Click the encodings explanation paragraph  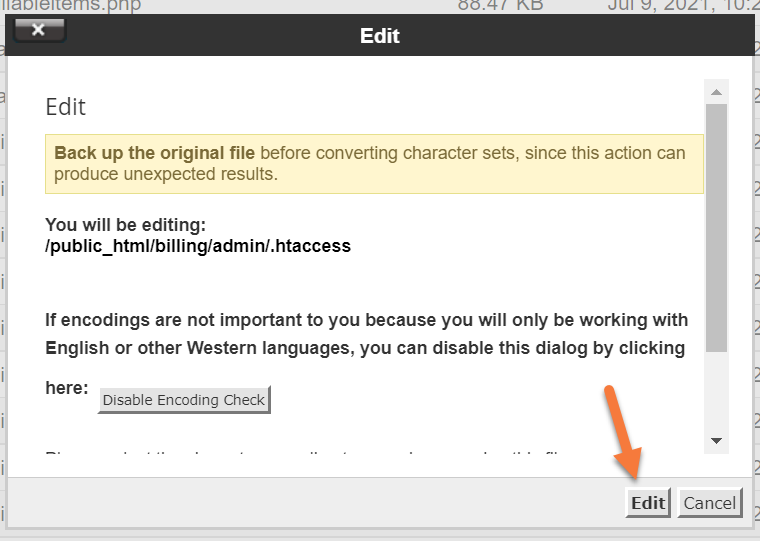pyautogui.click(x=366, y=334)
